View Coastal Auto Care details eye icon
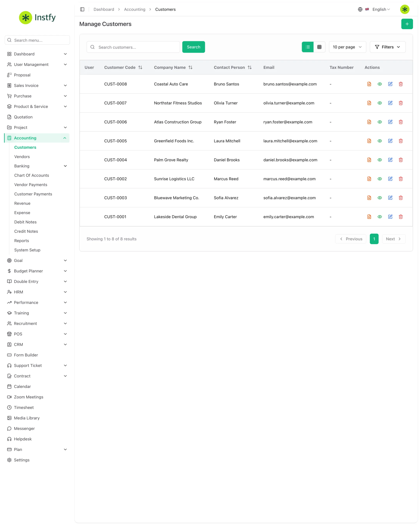The width and height of the screenshot is (420, 525). (x=380, y=84)
